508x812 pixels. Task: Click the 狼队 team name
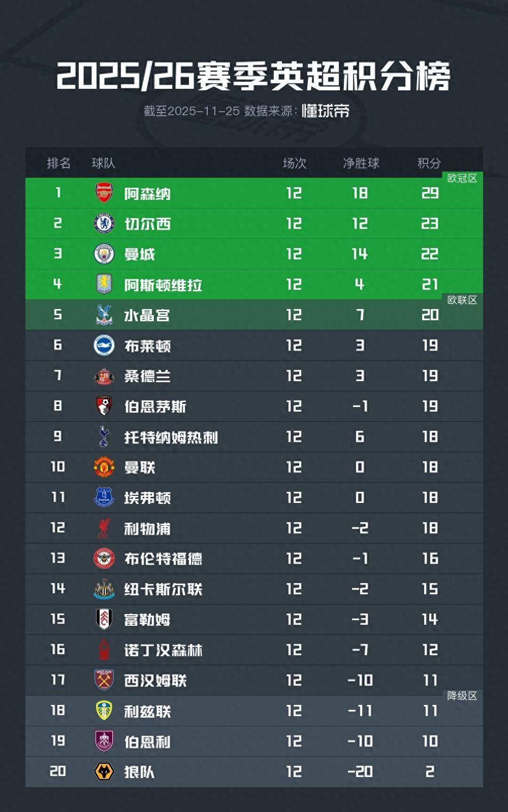[139, 772]
